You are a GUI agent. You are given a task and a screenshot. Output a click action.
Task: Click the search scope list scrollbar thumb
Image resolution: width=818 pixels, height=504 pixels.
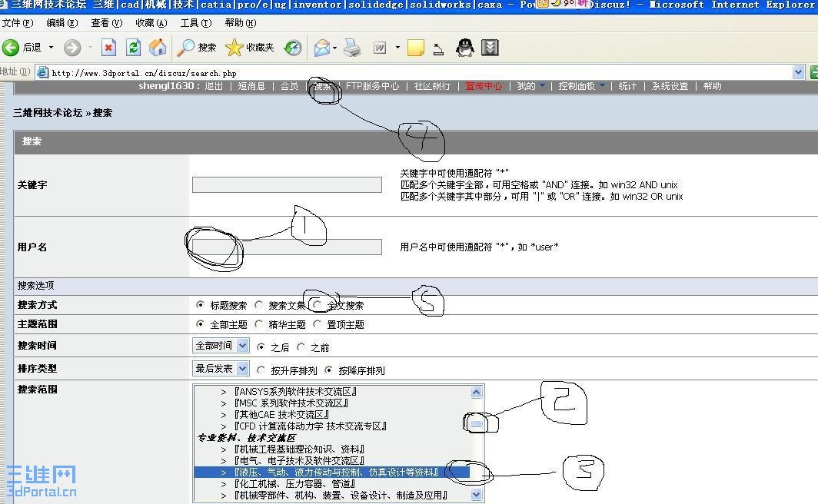point(477,424)
